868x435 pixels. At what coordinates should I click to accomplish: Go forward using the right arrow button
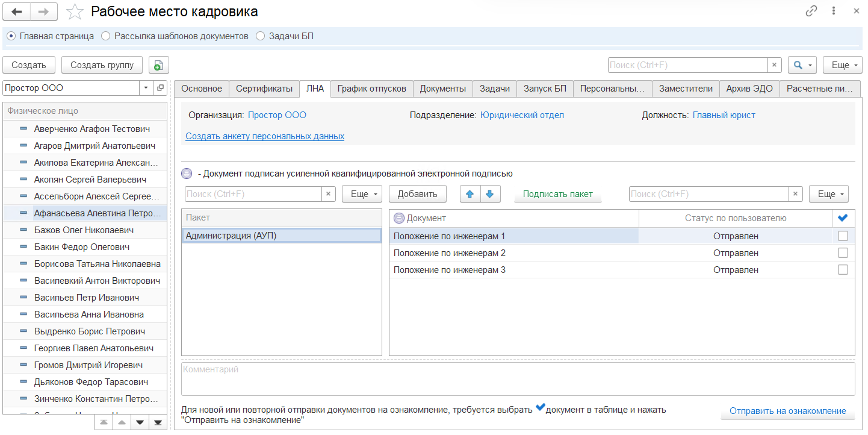[x=44, y=11]
